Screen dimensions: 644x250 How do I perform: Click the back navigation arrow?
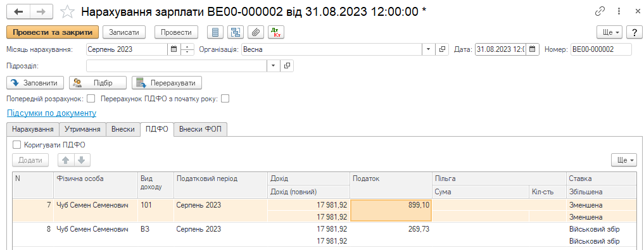18,12
